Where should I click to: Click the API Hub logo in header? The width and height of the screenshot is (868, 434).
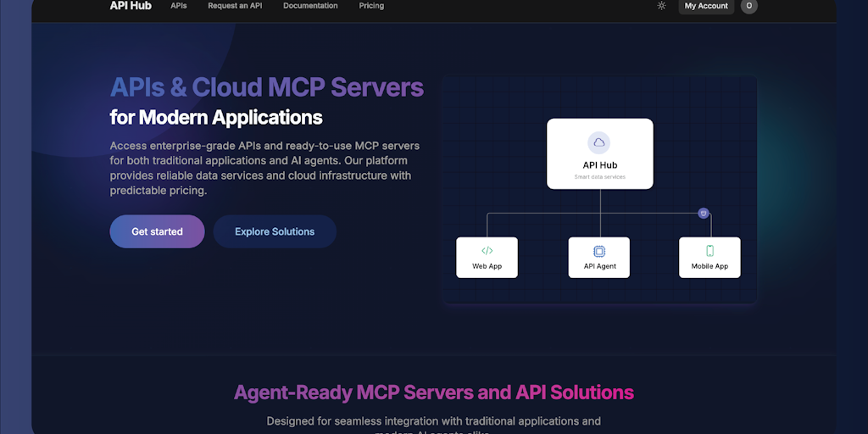click(131, 6)
